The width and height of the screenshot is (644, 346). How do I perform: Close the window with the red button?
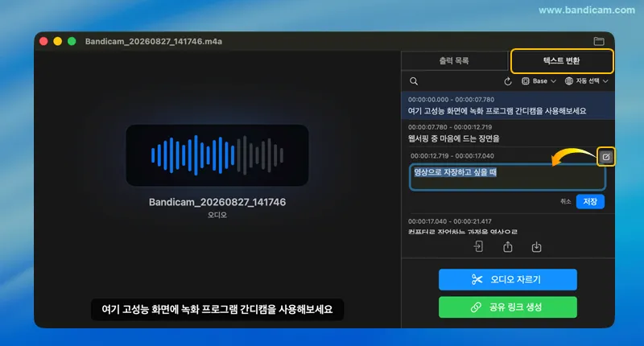pyautogui.click(x=43, y=42)
